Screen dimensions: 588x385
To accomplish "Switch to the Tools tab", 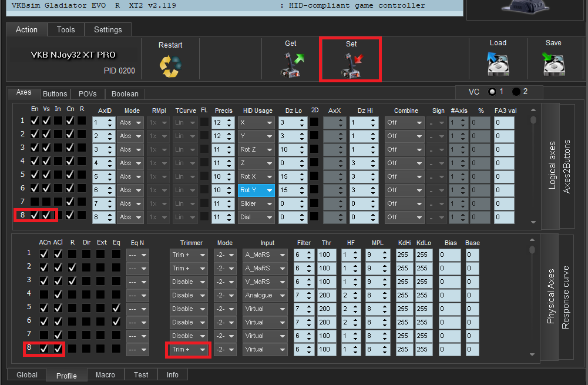I will click(x=66, y=29).
